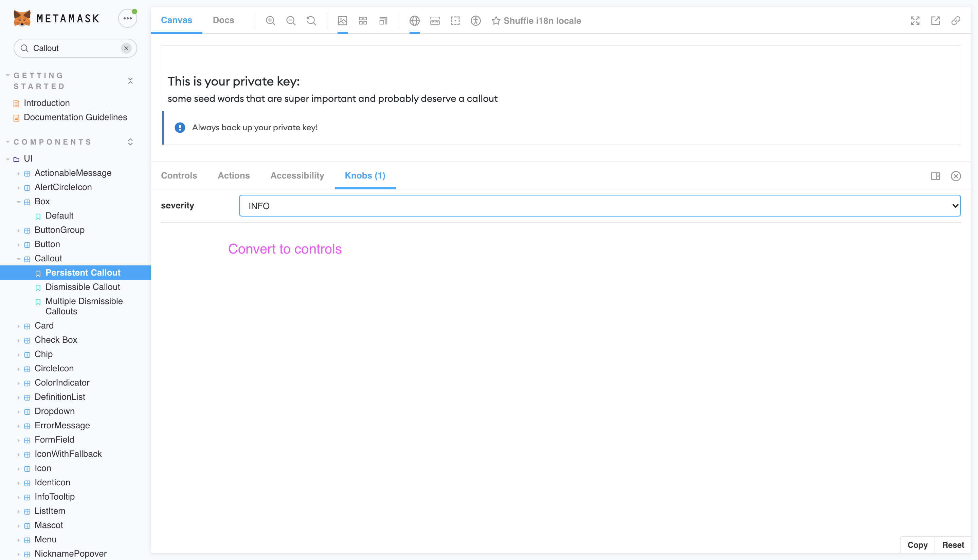Screen dimensions: 978x560
Task: Open the background selector icon
Action: pyautogui.click(x=342, y=21)
